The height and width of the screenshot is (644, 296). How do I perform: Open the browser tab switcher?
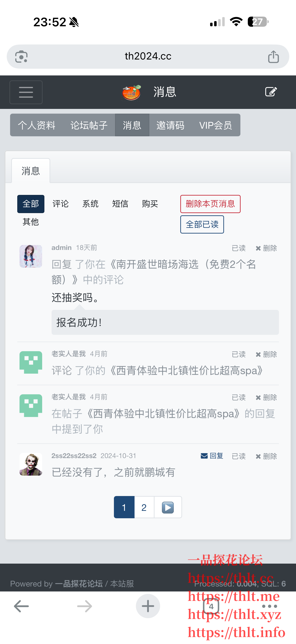(211, 606)
